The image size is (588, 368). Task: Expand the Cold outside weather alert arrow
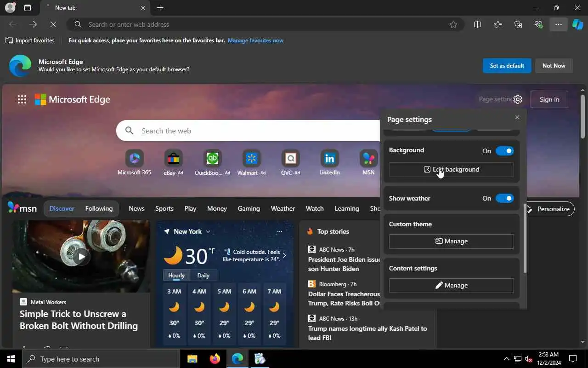[284, 255]
